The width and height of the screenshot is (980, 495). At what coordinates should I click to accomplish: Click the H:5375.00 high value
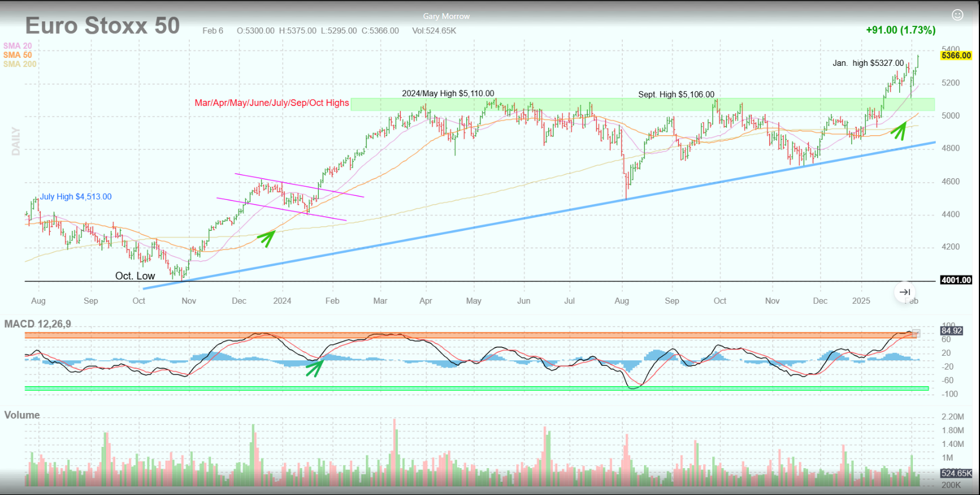tap(298, 31)
